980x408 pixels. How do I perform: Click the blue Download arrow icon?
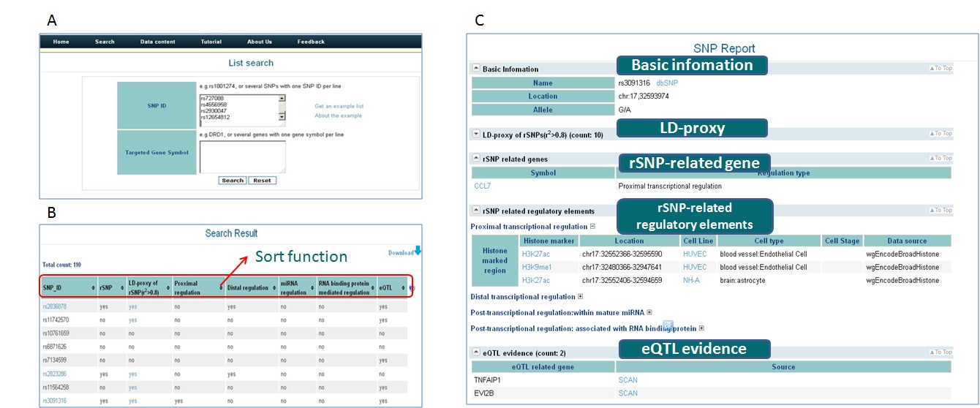point(418,252)
